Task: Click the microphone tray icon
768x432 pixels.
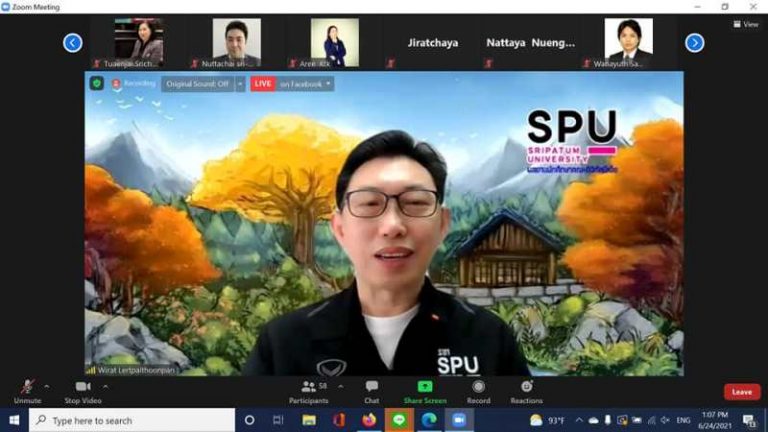Action: click(x=607, y=420)
